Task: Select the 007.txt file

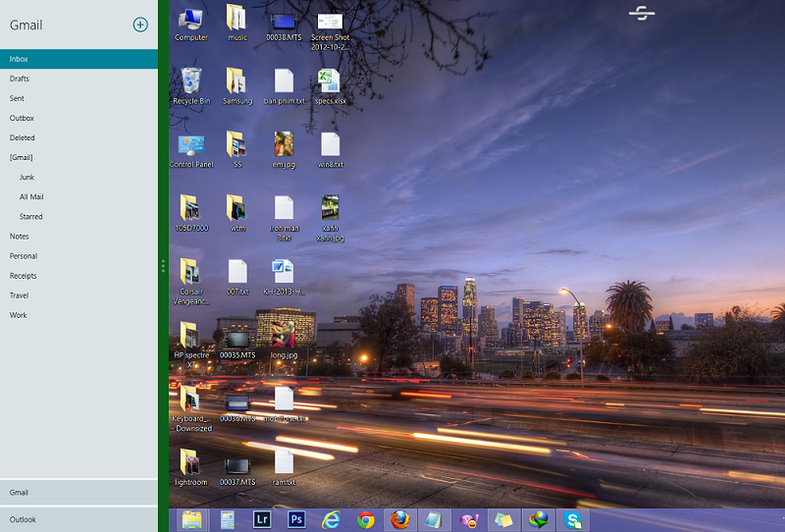Action: (237, 278)
